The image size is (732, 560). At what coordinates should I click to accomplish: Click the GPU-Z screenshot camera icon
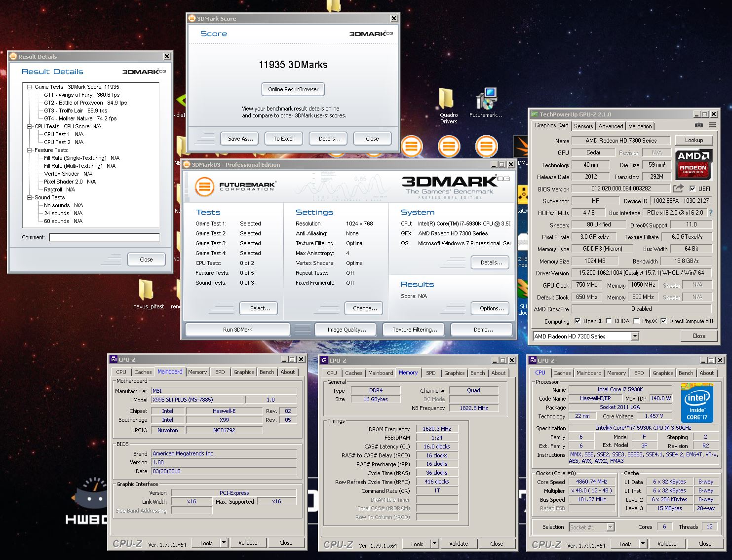pos(698,125)
